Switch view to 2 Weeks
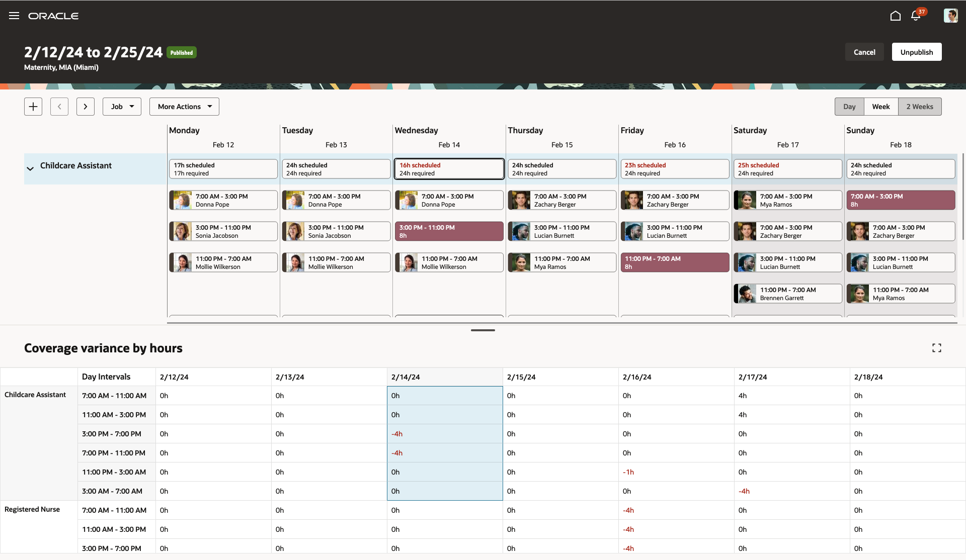 coord(919,107)
